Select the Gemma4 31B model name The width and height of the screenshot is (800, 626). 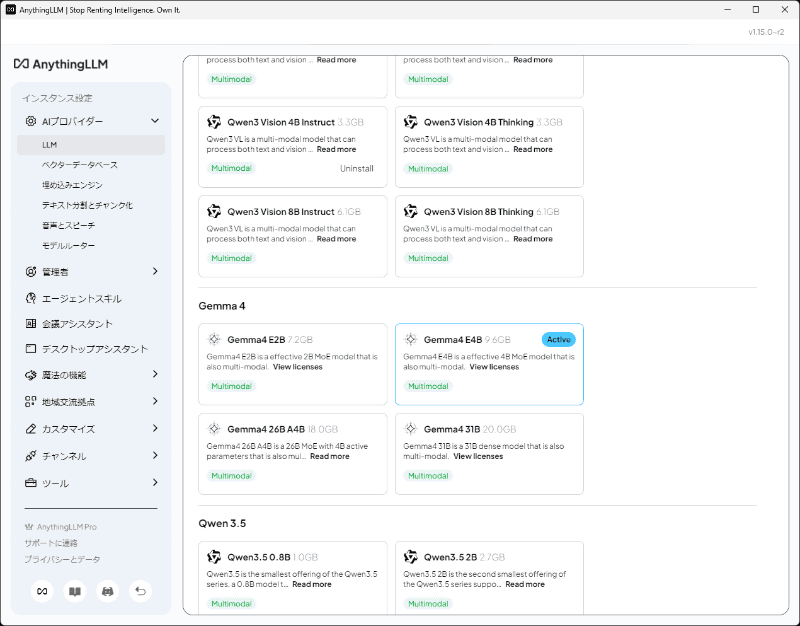click(452, 429)
